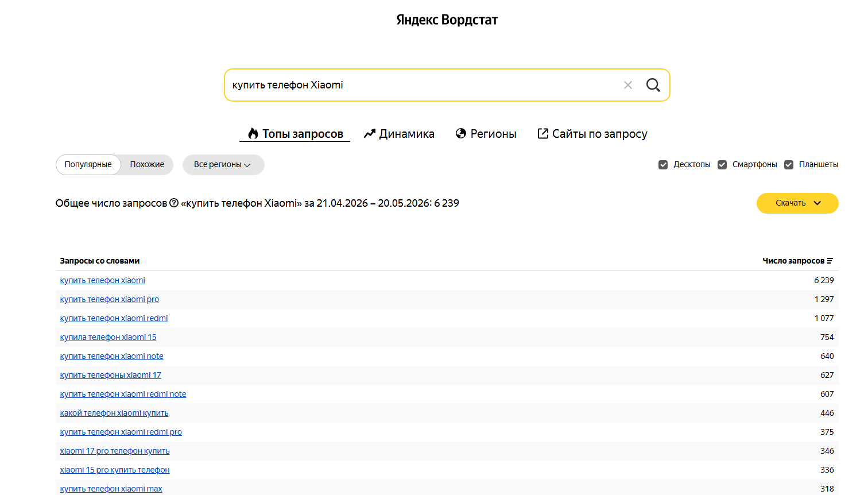Viewport: 868px width, 495px height.
Task: Open the link какой телефон xiaomi купить
Action: click(x=114, y=413)
